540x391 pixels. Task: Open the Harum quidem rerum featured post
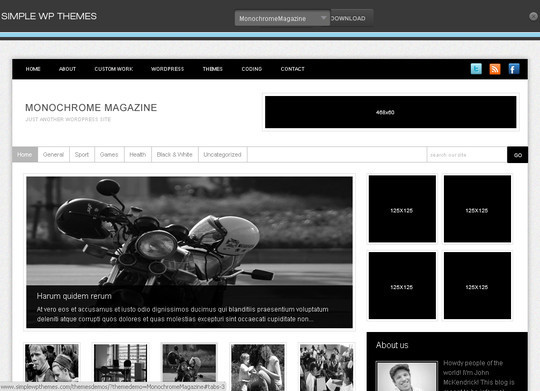74,296
